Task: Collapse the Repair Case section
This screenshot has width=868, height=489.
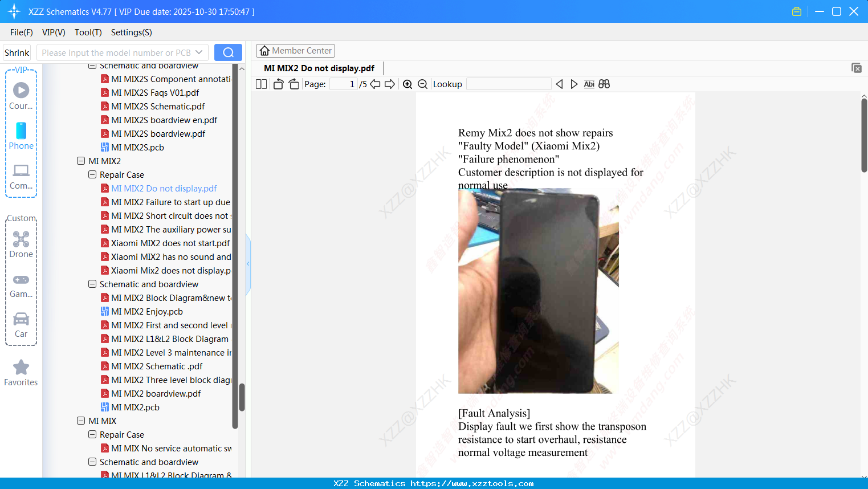Action: pyautogui.click(x=92, y=174)
